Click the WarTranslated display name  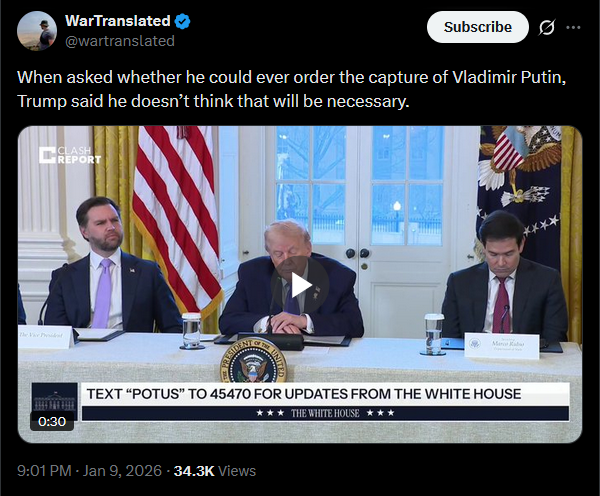[x=118, y=21]
